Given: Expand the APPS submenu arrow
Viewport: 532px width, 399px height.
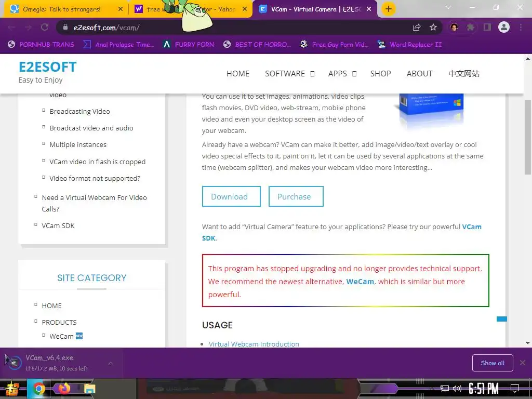Looking at the screenshot, I should point(354,74).
